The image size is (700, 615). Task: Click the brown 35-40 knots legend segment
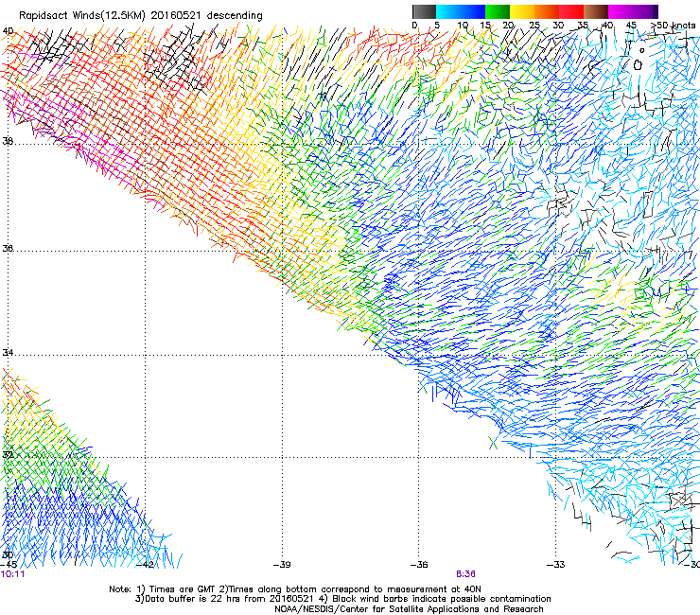(596, 11)
